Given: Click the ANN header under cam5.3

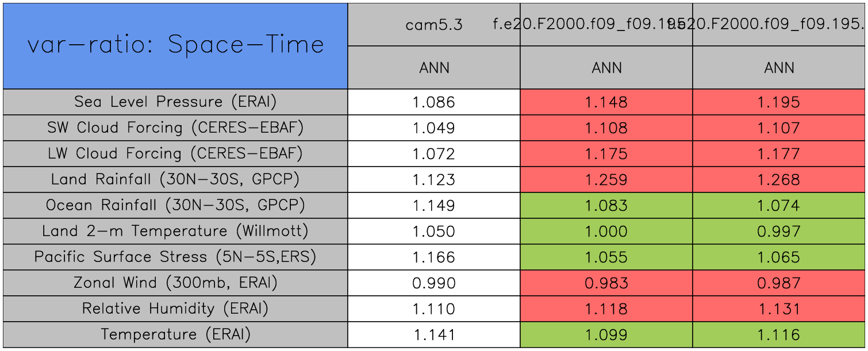Looking at the screenshot, I should pos(433,68).
